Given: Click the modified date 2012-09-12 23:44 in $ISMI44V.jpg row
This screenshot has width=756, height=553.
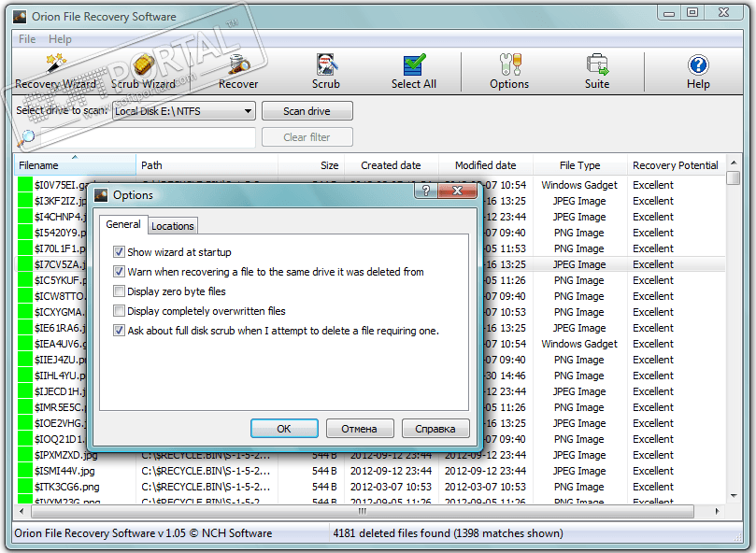Looking at the screenshot, I should [x=486, y=471].
